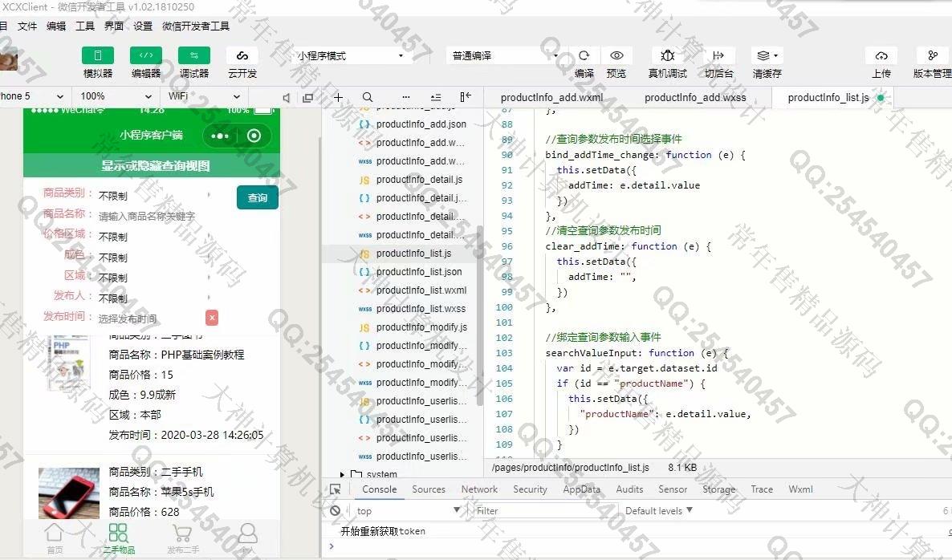Click the collapse-all file tree icon

pyautogui.click(x=436, y=97)
